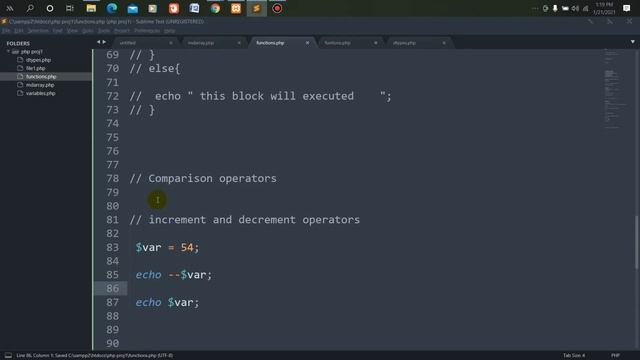Click line 72 'this block will executed' comment

click(260, 96)
